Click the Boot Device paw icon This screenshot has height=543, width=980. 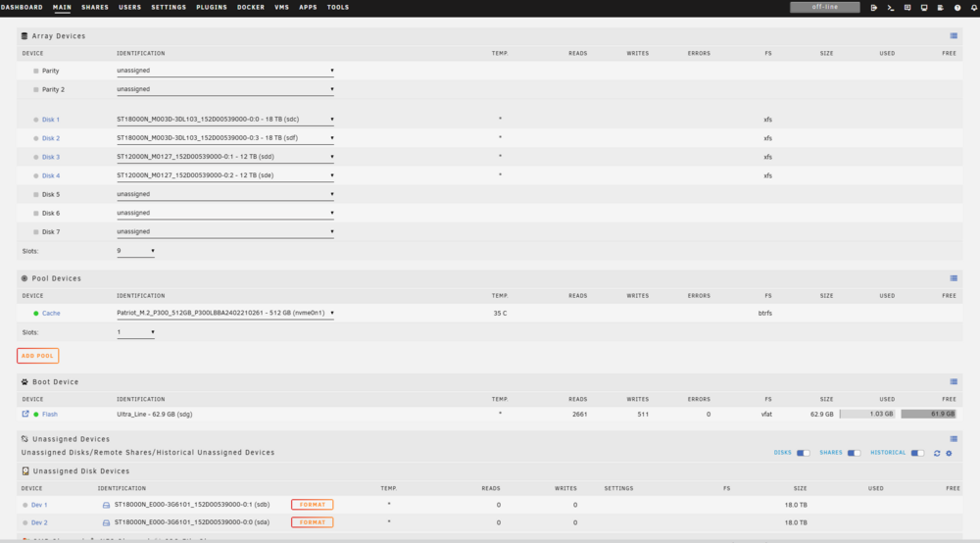click(24, 381)
